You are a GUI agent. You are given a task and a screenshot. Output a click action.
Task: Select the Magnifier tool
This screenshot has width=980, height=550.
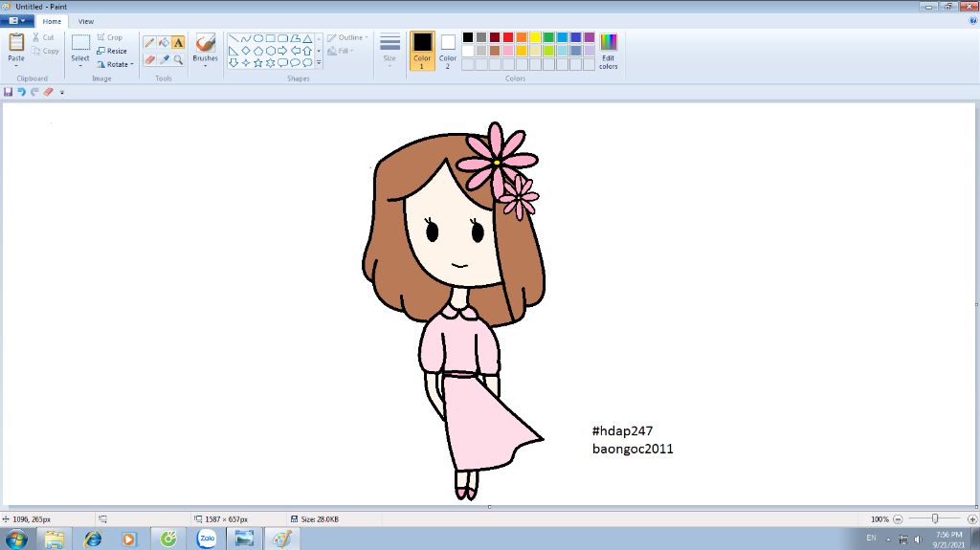point(178,59)
